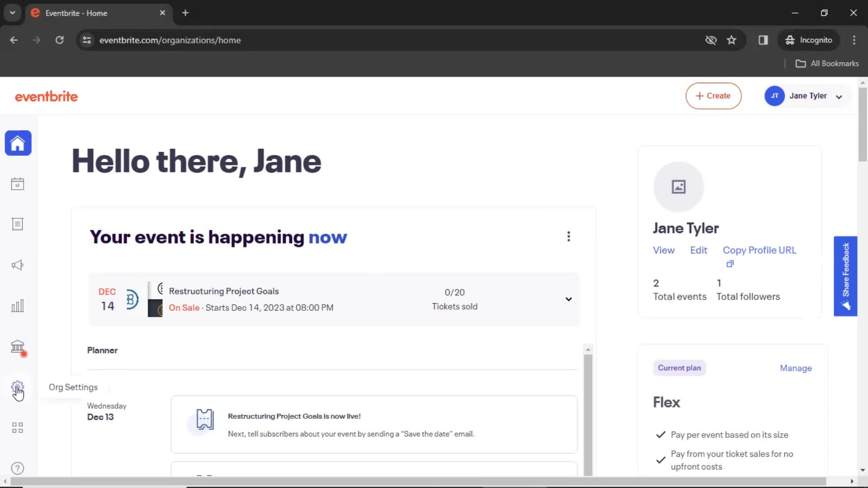Open the Marketing megaphone sidebar icon
Image resolution: width=868 pixels, height=488 pixels.
[x=18, y=265]
